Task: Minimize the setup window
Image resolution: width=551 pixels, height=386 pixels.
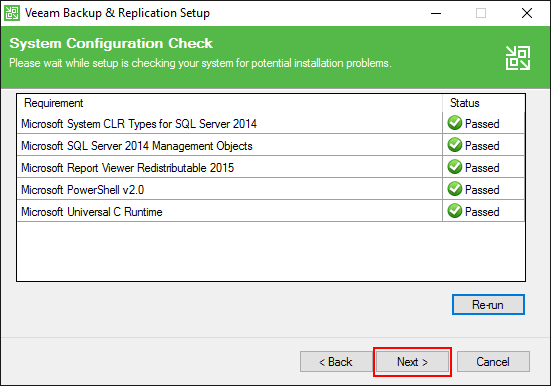Action: coord(436,13)
